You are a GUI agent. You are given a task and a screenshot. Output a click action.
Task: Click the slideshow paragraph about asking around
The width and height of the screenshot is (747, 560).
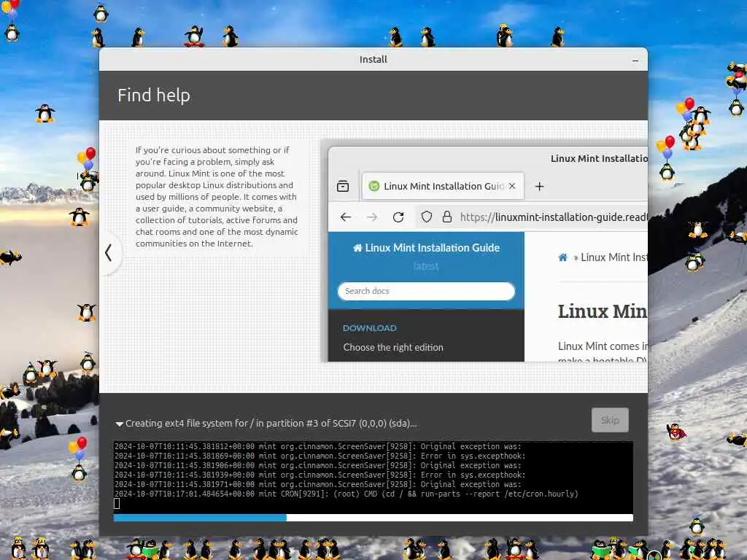(x=217, y=197)
